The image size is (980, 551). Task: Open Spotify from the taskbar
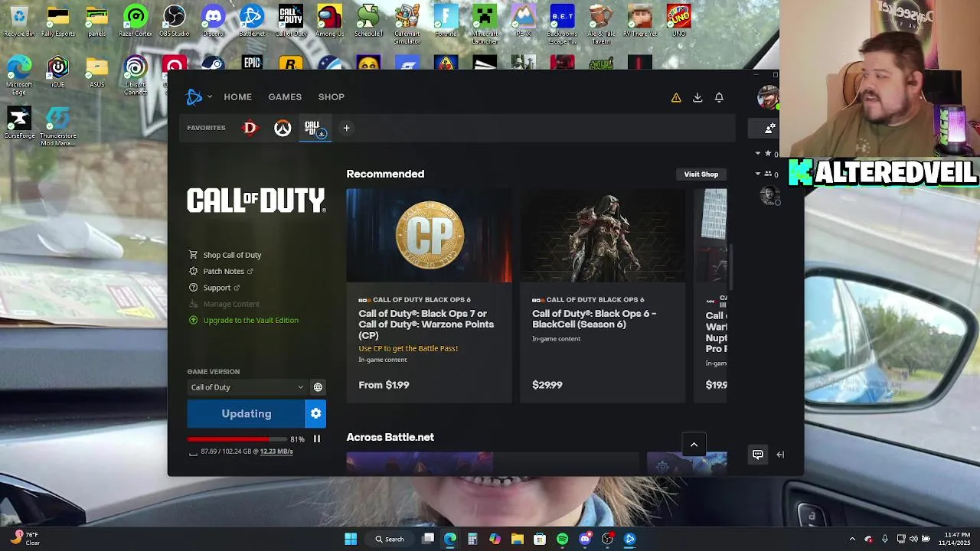tap(563, 539)
